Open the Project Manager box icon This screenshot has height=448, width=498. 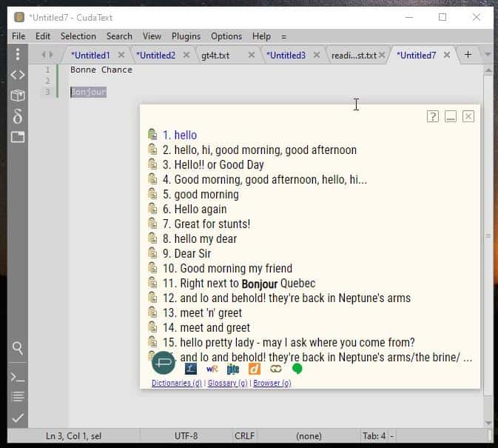pos(18,96)
